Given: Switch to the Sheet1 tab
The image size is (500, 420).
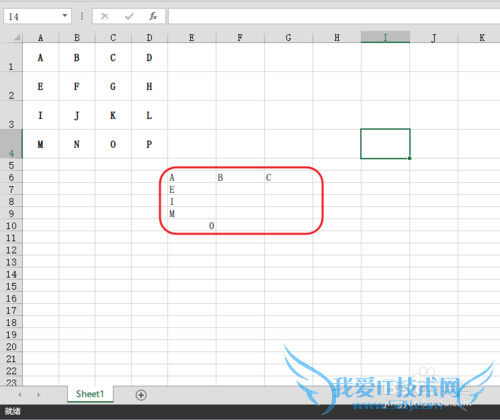Looking at the screenshot, I should pos(90,394).
